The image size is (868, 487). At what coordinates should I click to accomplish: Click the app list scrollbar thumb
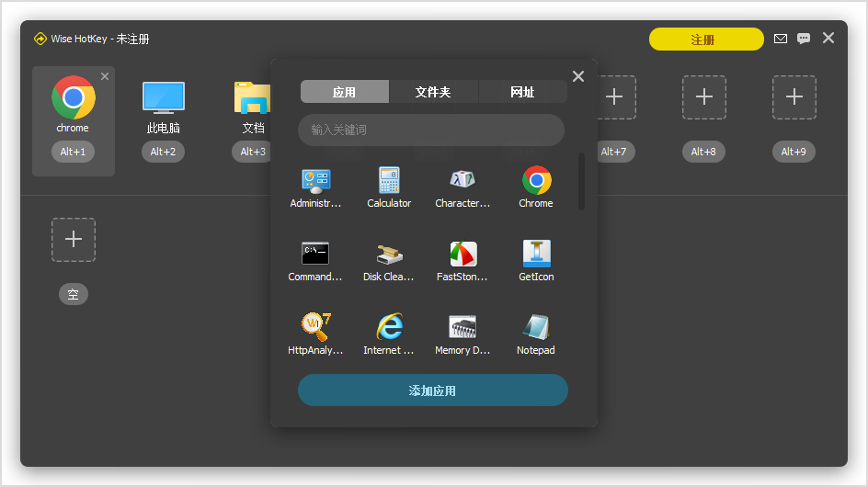point(581,182)
